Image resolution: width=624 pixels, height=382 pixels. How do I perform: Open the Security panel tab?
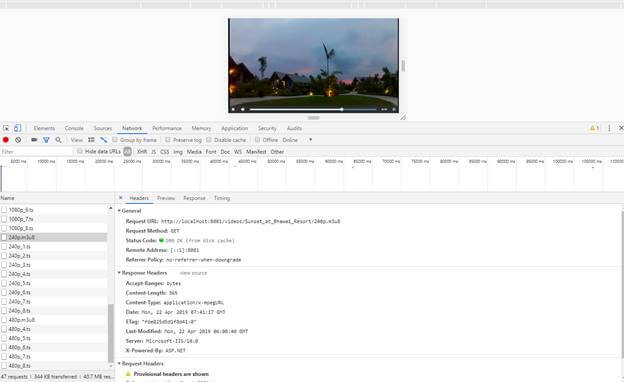tap(267, 128)
